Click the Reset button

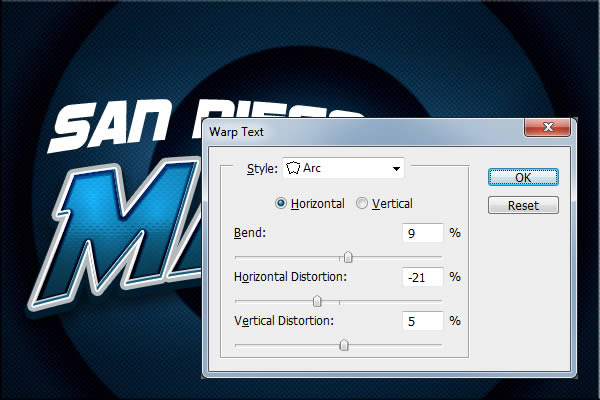pos(523,206)
